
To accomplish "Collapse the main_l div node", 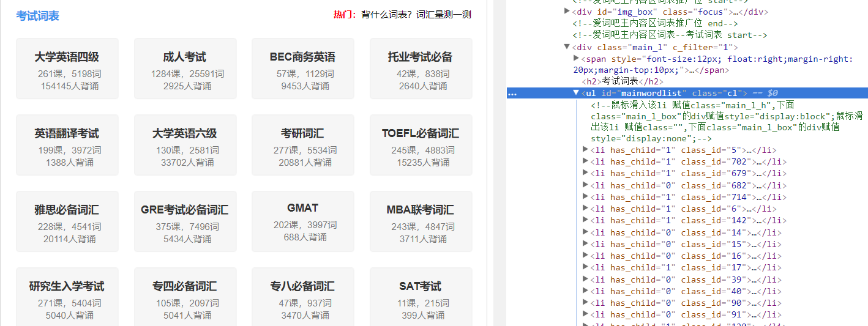I will pyautogui.click(x=567, y=46).
